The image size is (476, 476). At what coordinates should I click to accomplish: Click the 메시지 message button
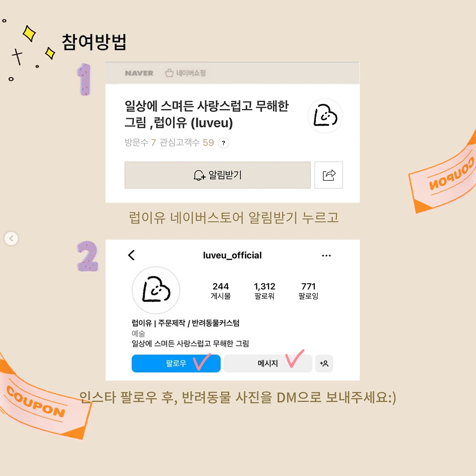coord(268,363)
